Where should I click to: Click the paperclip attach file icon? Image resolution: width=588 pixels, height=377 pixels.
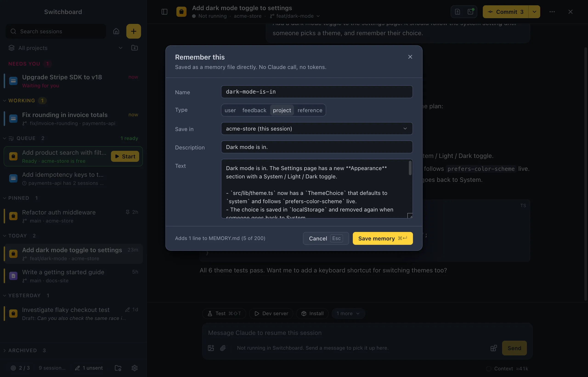pos(223,348)
